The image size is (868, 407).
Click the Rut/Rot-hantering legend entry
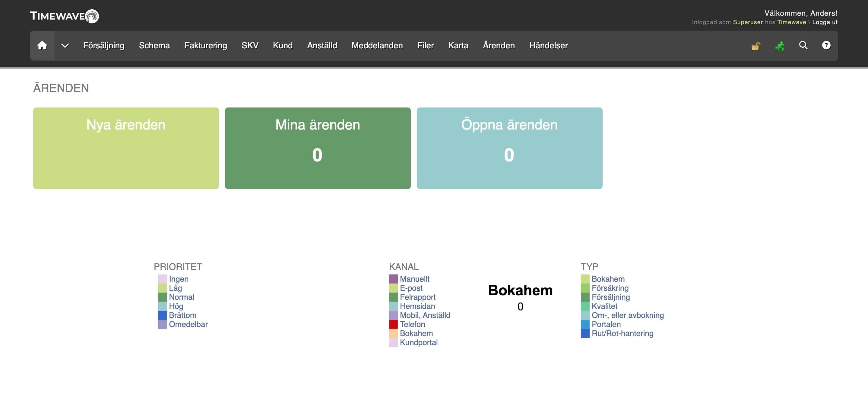coord(622,334)
